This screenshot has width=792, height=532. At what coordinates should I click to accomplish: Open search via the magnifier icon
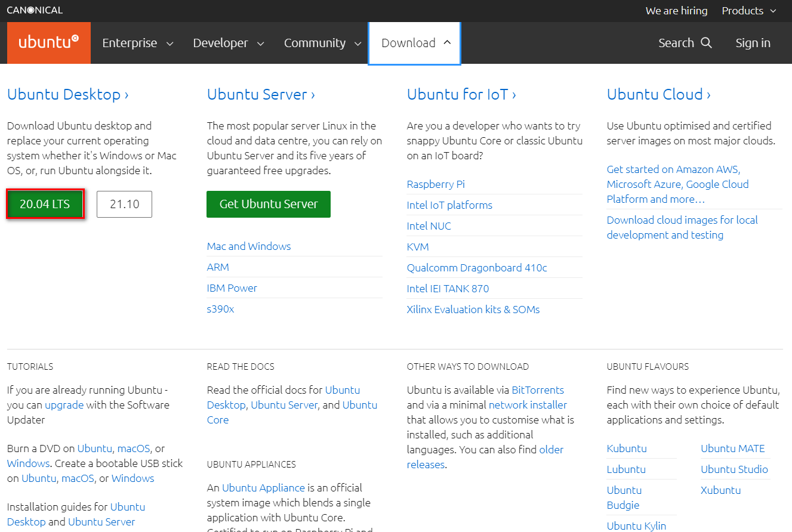[x=707, y=42]
